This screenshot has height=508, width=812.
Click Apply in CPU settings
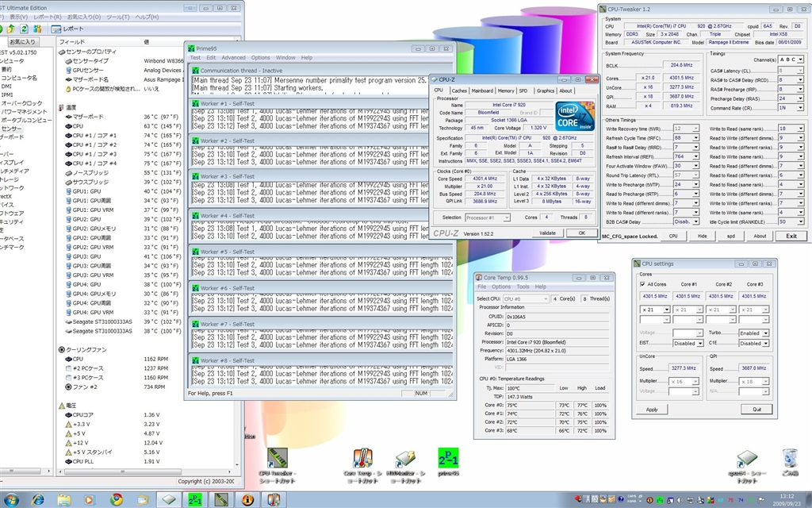click(x=652, y=410)
